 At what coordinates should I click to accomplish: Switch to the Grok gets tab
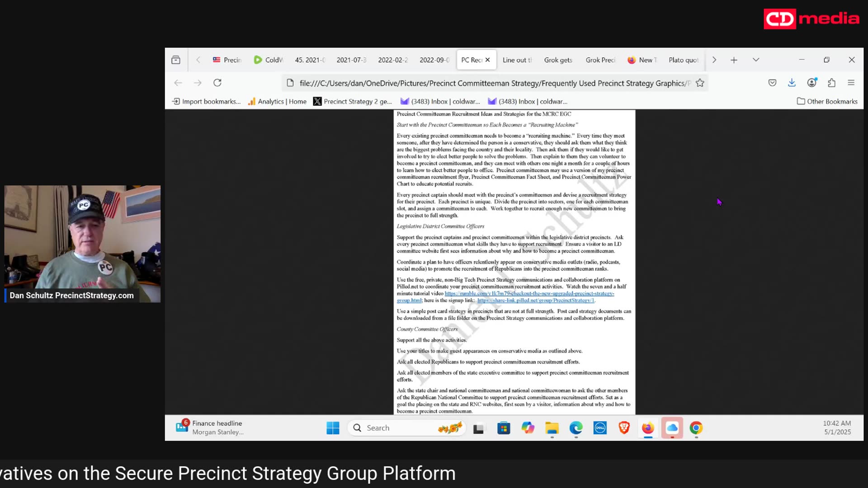point(558,60)
